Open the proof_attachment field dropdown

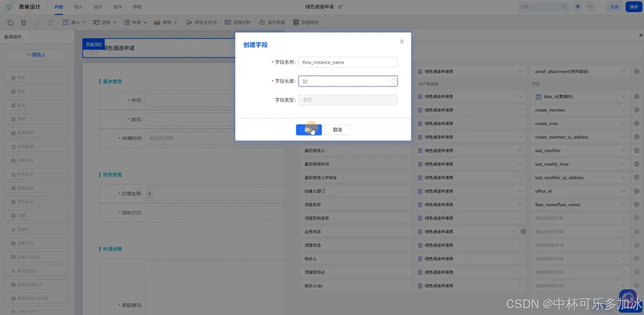click(580, 71)
